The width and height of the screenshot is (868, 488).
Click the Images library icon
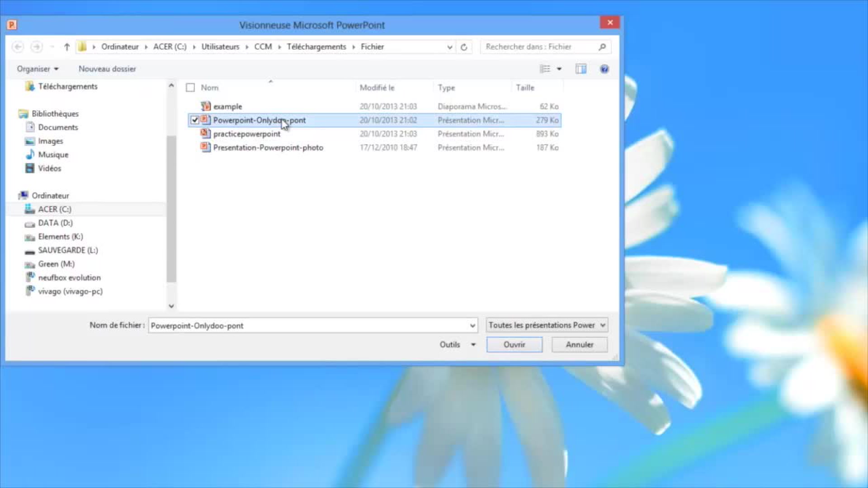(x=30, y=141)
